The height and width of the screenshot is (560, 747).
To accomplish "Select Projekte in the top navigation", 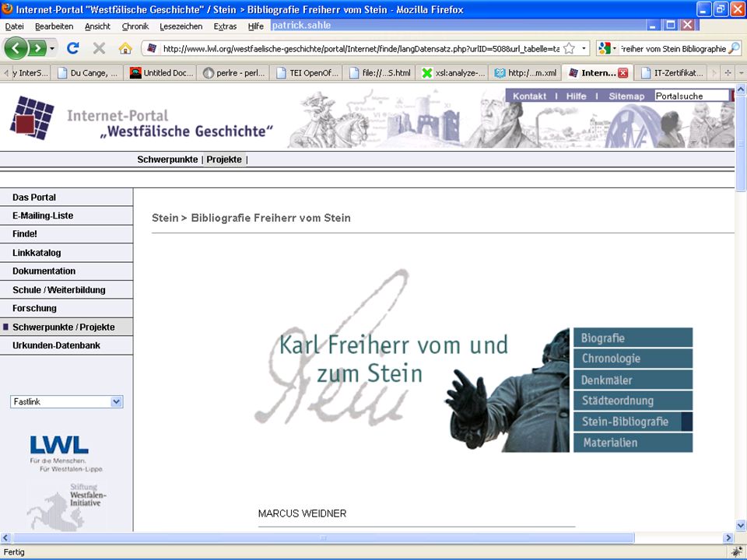I will click(x=224, y=159).
